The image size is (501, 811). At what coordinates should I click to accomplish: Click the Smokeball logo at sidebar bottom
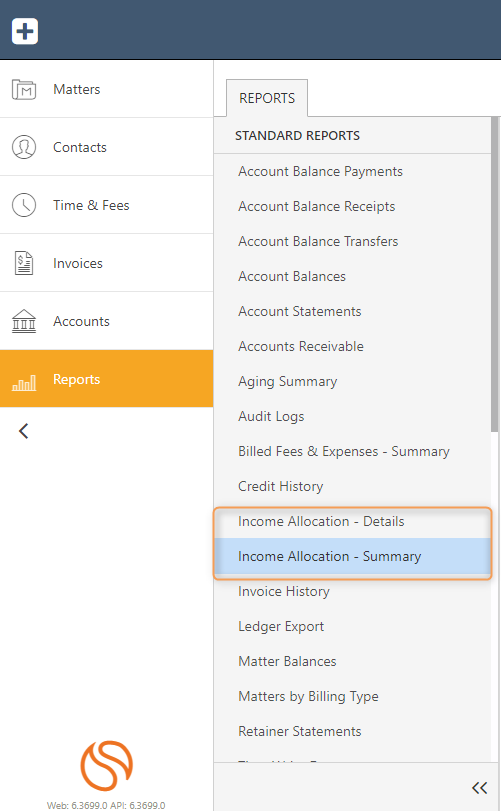click(x=107, y=765)
